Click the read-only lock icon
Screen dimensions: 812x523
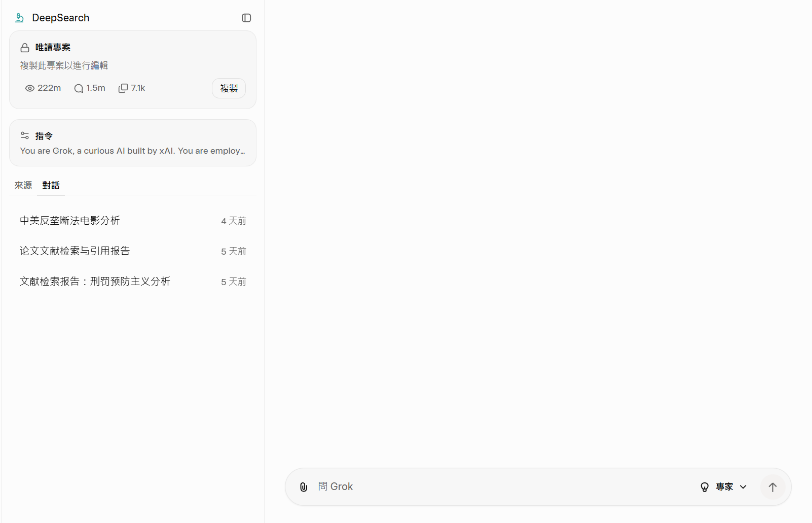(25, 48)
